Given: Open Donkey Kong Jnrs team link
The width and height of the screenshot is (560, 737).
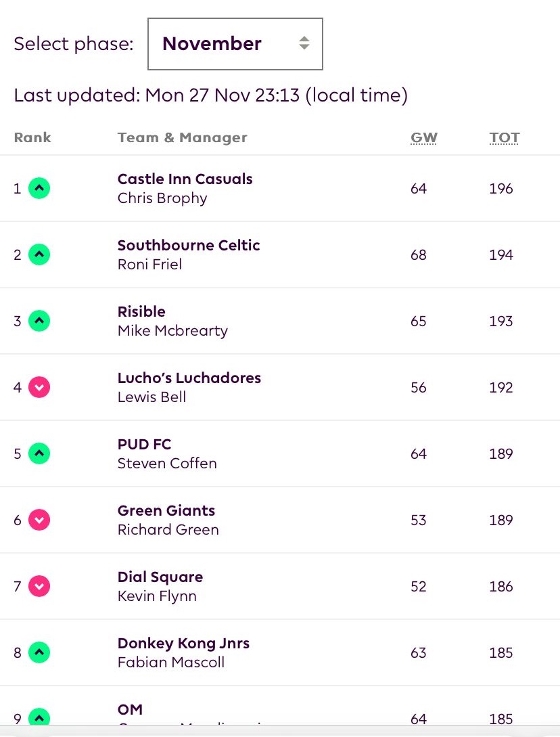Looking at the screenshot, I should coord(183,644).
